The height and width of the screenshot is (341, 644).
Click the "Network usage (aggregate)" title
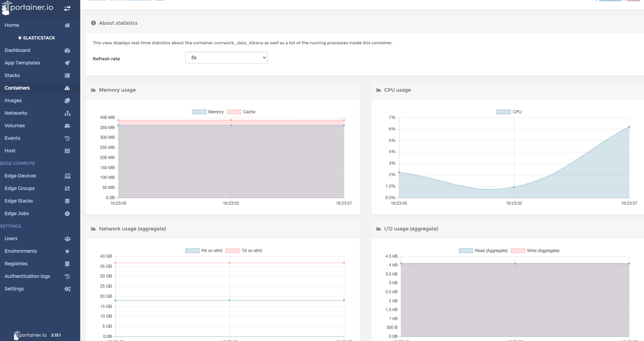[x=133, y=229]
